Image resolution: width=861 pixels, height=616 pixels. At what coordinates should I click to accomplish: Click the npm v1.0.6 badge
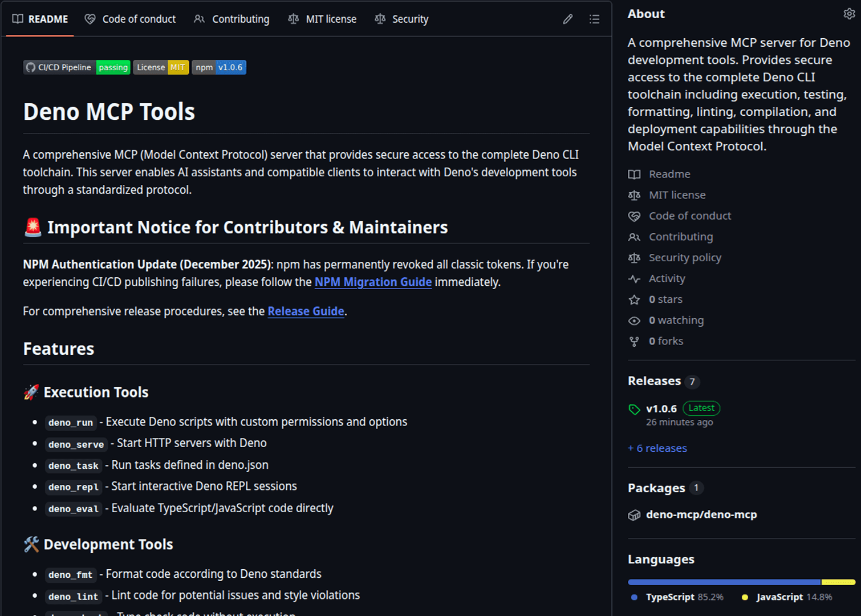click(x=219, y=67)
